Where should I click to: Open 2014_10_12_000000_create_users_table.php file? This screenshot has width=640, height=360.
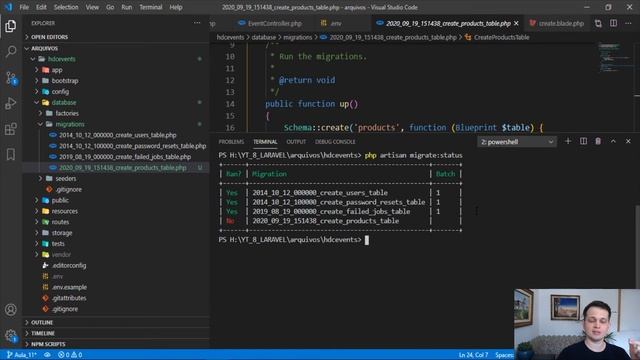point(118,135)
